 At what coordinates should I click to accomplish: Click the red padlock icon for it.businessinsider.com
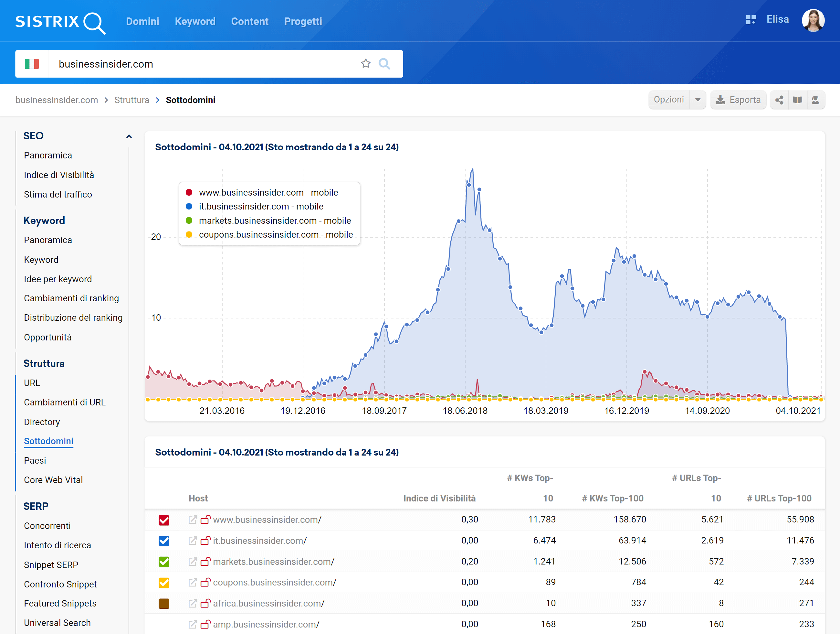click(x=205, y=540)
